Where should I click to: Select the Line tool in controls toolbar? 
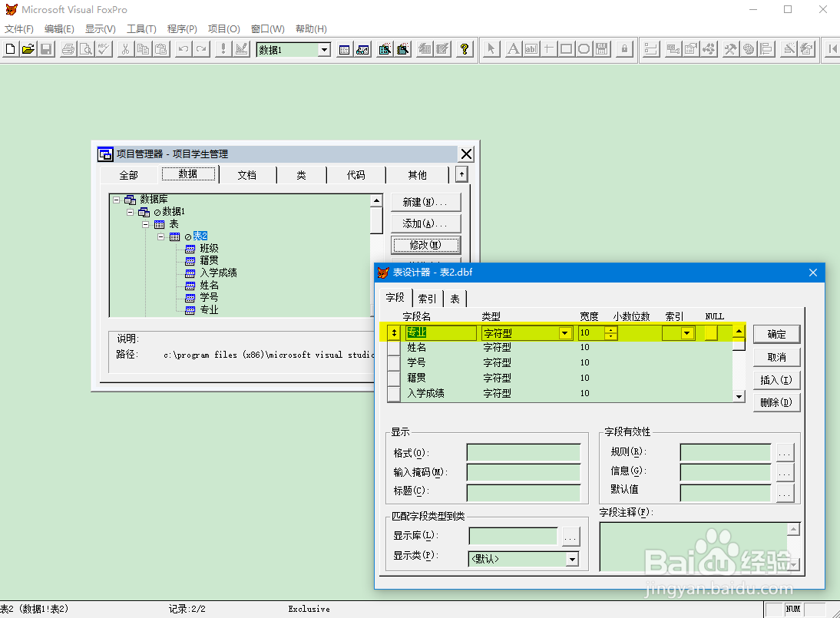[x=548, y=49]
